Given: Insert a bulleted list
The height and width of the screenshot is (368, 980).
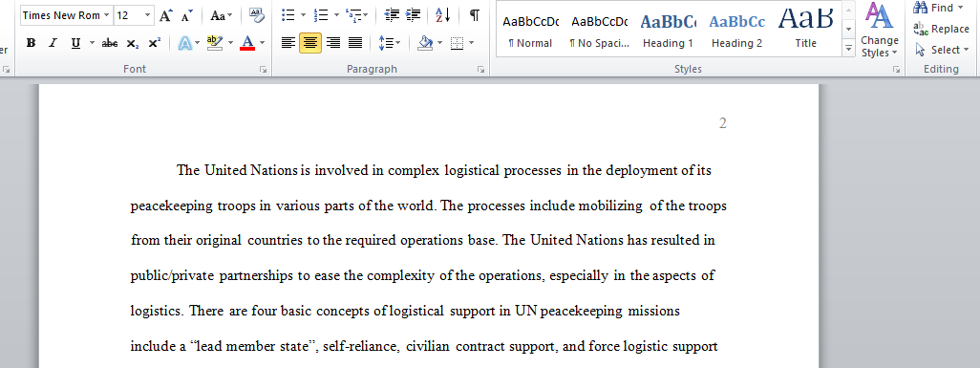Looking at the screenshot, I should pos(288,15).
